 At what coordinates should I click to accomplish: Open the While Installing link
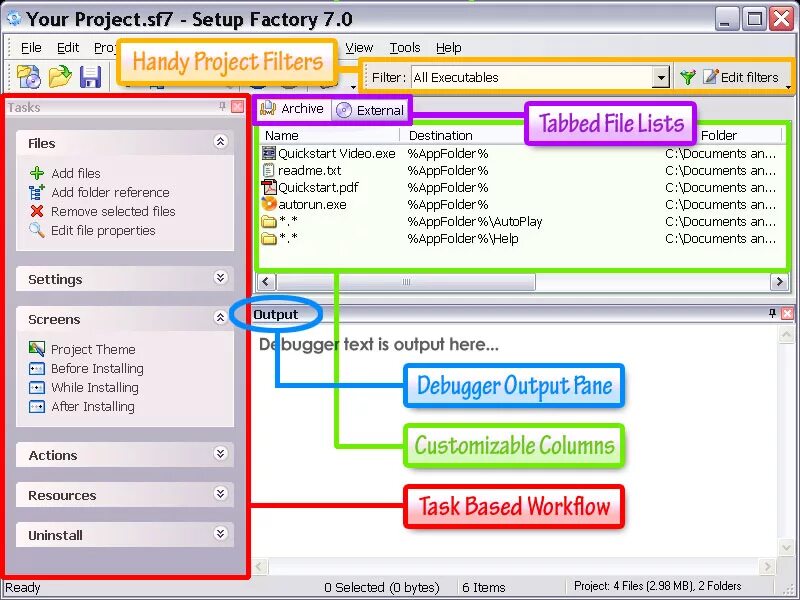coord(95,388)
